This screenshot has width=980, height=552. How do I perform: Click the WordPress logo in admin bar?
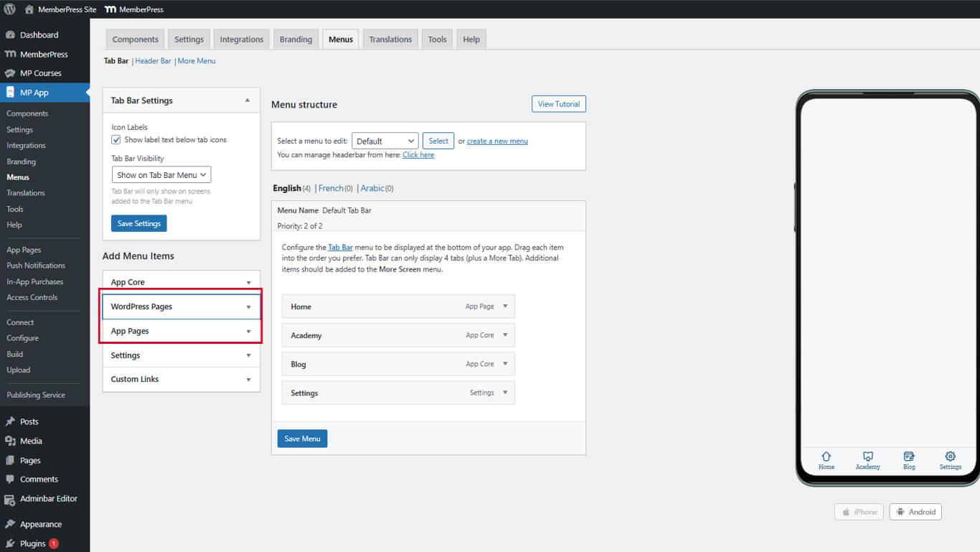pos(9,9)
